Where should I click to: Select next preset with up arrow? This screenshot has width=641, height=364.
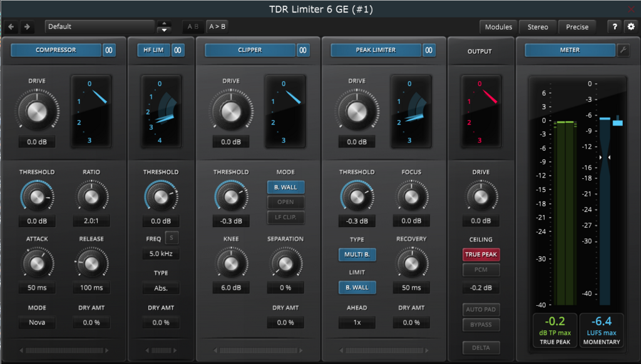point(165,23)
